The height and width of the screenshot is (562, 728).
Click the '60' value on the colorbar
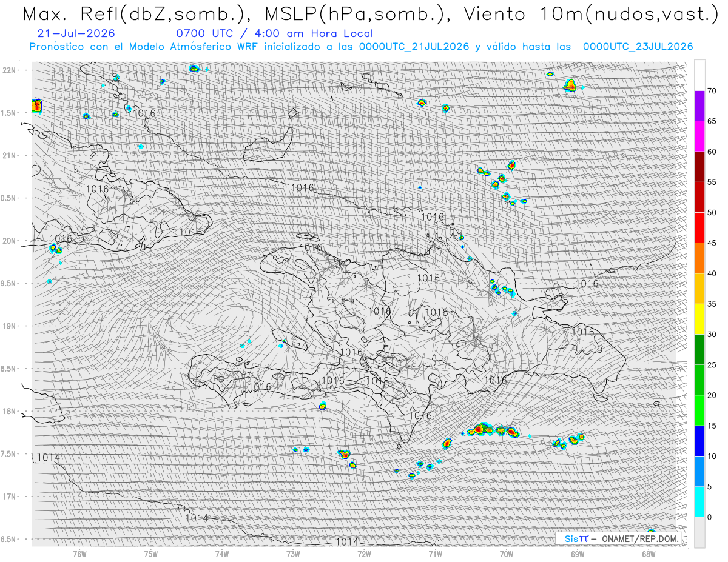coord(712,152)
